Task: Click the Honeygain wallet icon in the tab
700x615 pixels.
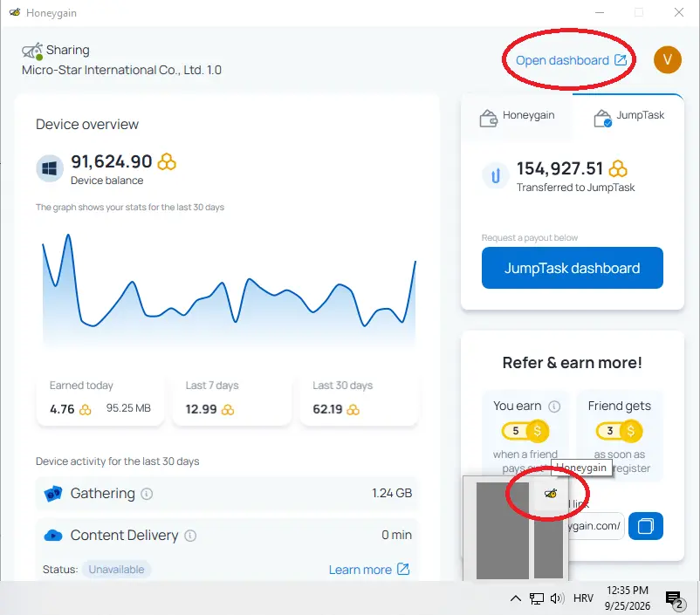Action: 489,119
